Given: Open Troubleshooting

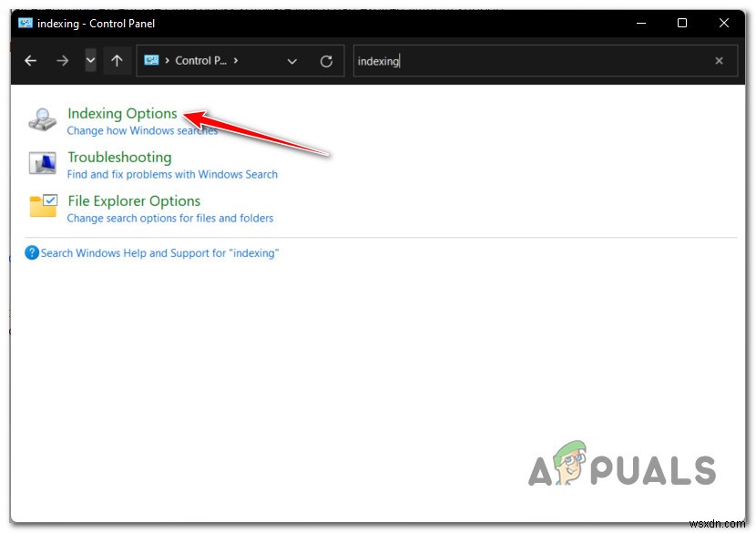Looking at the screenshot, I should [x=119, y=158].
